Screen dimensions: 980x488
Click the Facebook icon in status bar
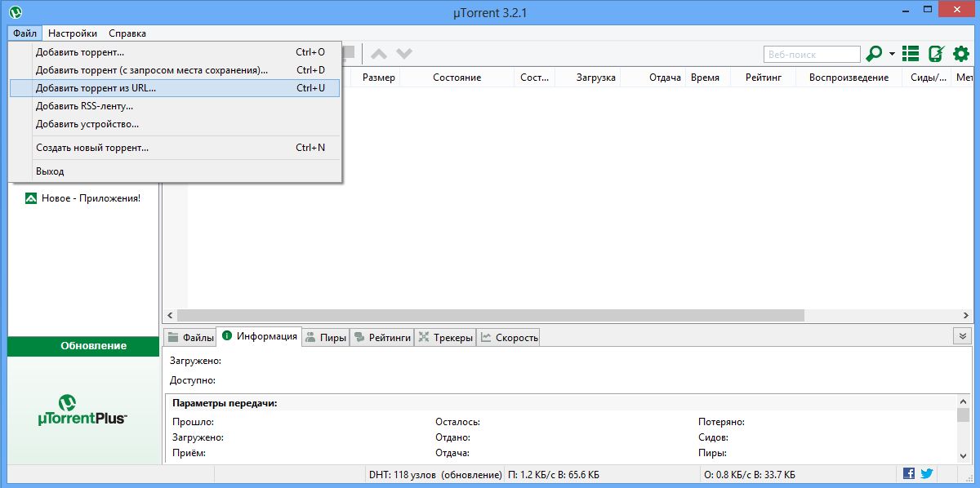click(909, 473)
